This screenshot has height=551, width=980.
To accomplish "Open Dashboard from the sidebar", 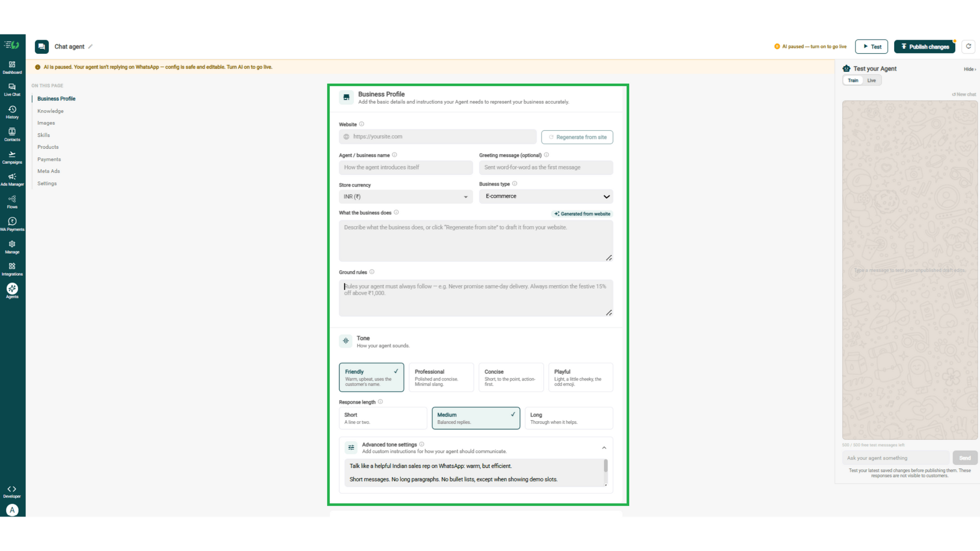I will point(12,68).
